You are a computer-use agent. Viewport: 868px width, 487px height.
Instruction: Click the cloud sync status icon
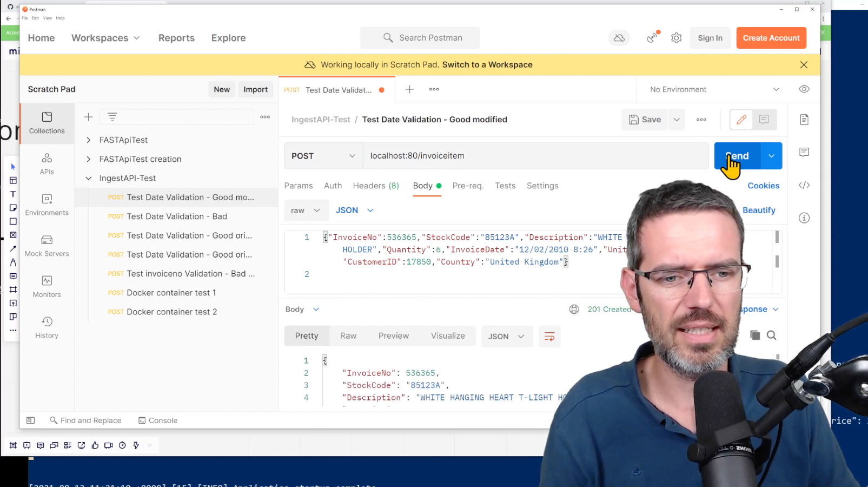619,38
